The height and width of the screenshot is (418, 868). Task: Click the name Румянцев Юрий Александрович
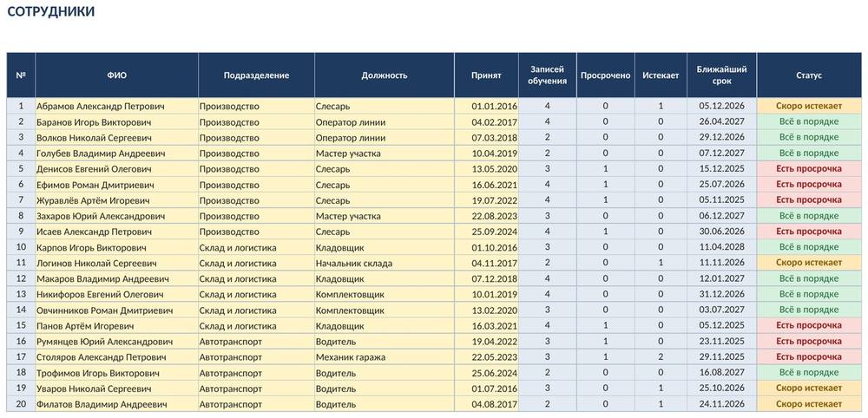pos(105,342)
